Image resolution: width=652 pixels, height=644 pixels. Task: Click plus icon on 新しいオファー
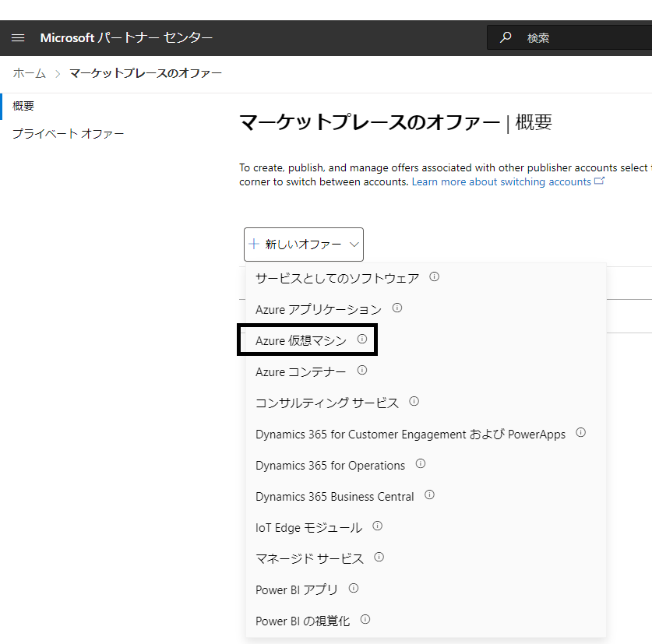(254, 244)
